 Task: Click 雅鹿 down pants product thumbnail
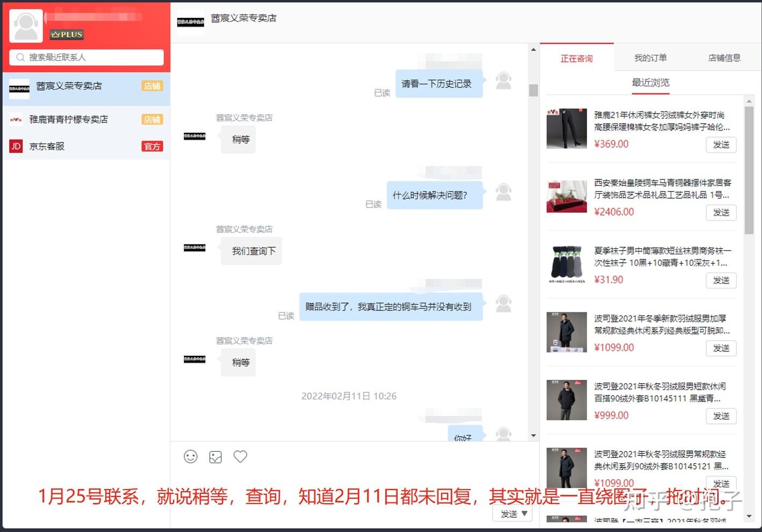tap(566, 128)
